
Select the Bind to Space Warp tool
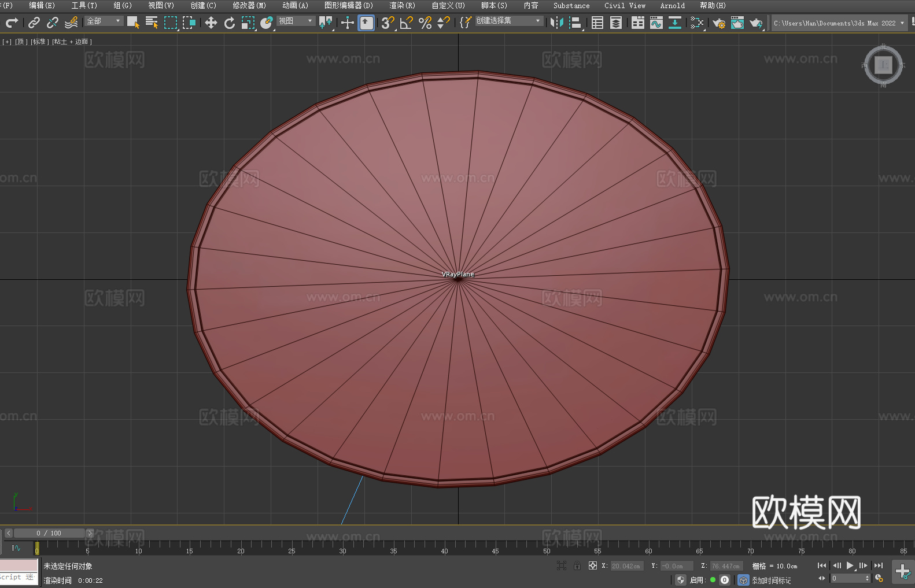pos(71,23)
